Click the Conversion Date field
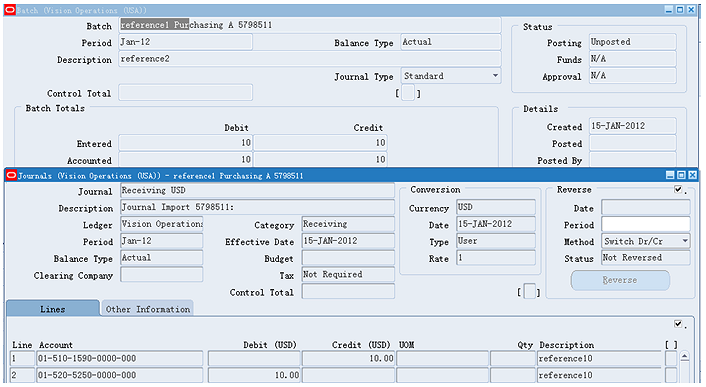The height and width of the screenshot is (387, 706). coord(496,224)
